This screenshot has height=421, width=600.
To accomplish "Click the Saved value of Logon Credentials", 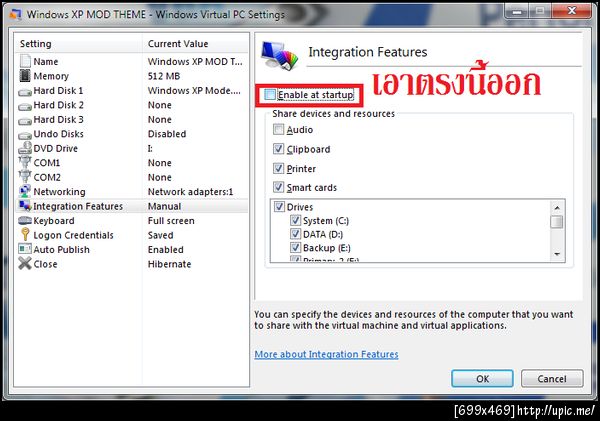I will pos(161,235).
